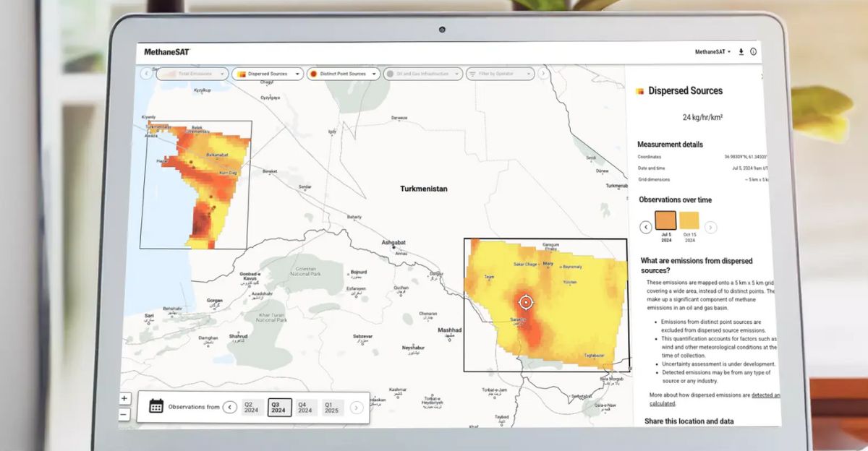Click the 'Share this location and data' heading

pyautogui.click(x=689, y=421)
